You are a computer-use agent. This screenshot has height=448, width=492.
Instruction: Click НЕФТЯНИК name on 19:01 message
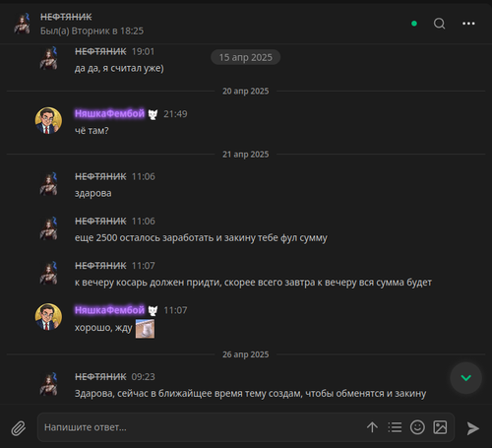100,51
